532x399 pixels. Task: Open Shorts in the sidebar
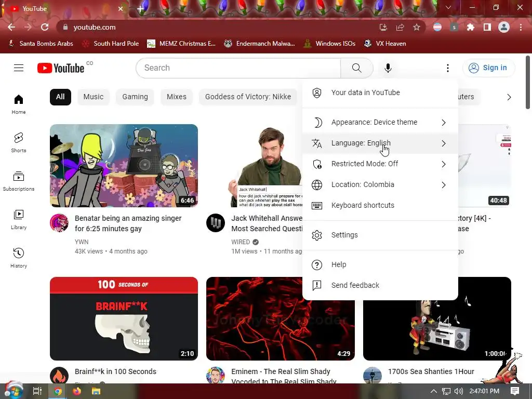pos(19,142)
